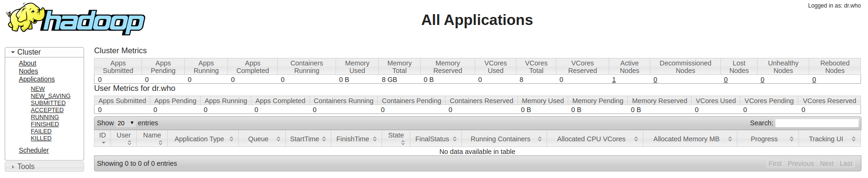Image resolution: width=868 pixels, height=178 pixels.
Task: Sort table by State column
Action: (x=396, y=138)
